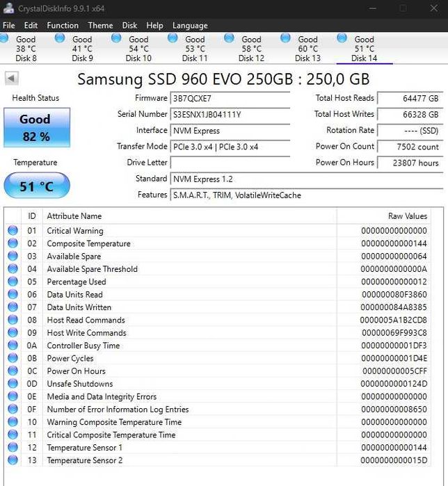Click status icon for Critical Composite Temperature Time
The image size is (448, 486).
click(13, 435)
